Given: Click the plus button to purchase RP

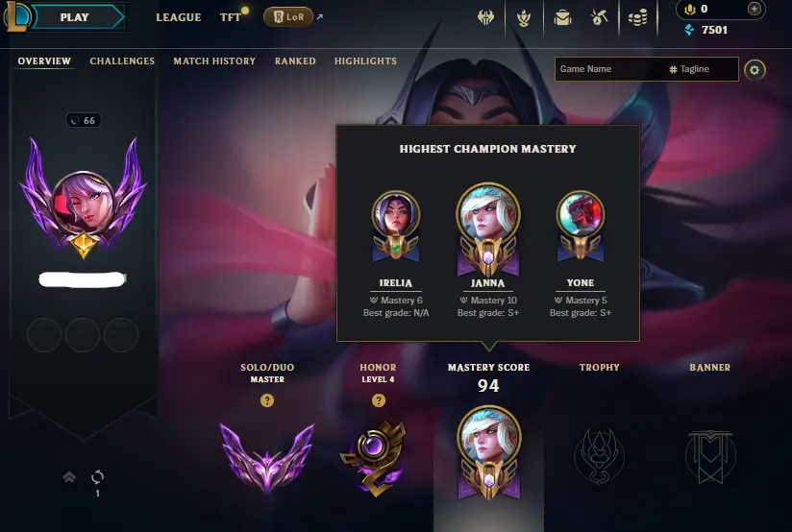Looking at the screenshot, I should click(x=755, y=9).
